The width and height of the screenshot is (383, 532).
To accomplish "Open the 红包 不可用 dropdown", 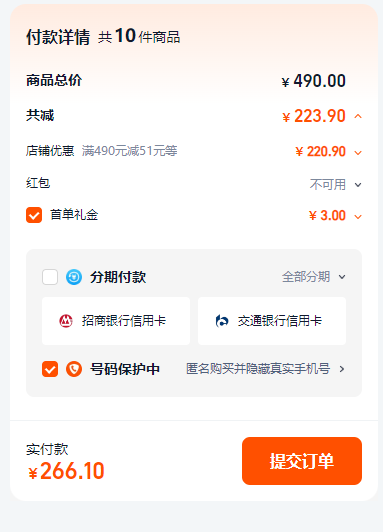I will [x=358, y=185].
